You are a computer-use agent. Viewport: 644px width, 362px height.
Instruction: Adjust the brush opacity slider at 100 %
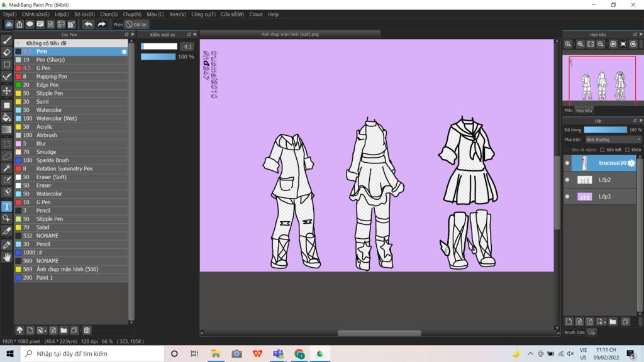158,57
